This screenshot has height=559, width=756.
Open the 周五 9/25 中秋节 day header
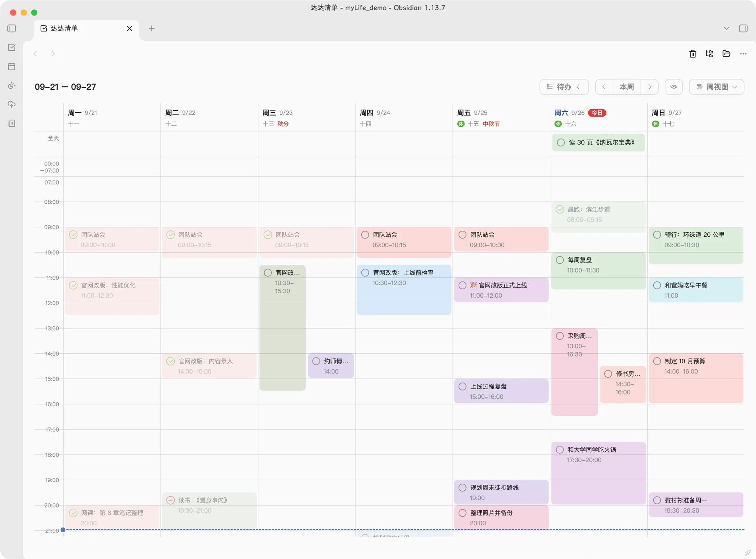coord(501,118)
